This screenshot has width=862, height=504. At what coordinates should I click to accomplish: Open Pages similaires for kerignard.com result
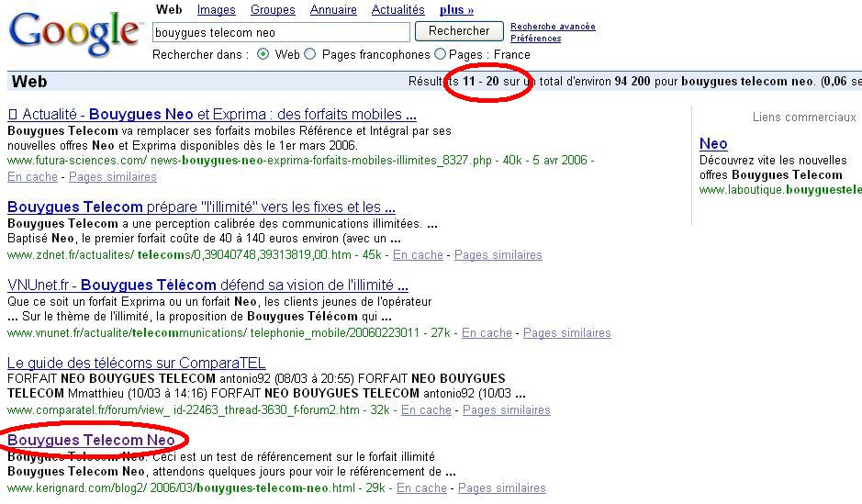502,488
